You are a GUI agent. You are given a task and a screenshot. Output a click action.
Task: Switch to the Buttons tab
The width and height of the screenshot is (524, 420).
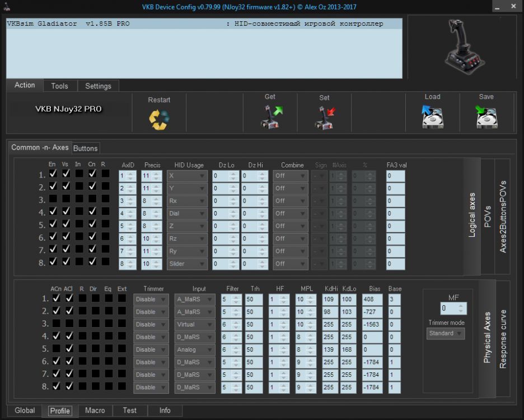[86, 148]
